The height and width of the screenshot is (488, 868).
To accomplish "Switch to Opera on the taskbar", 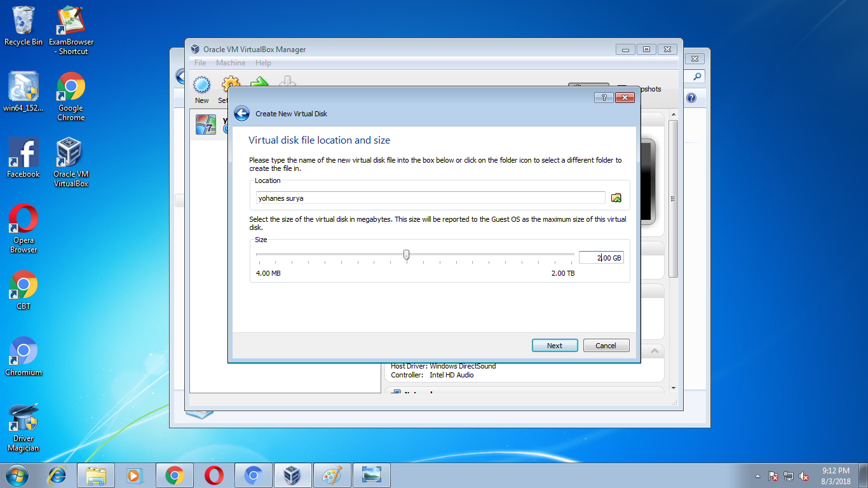I will point(214,475).
